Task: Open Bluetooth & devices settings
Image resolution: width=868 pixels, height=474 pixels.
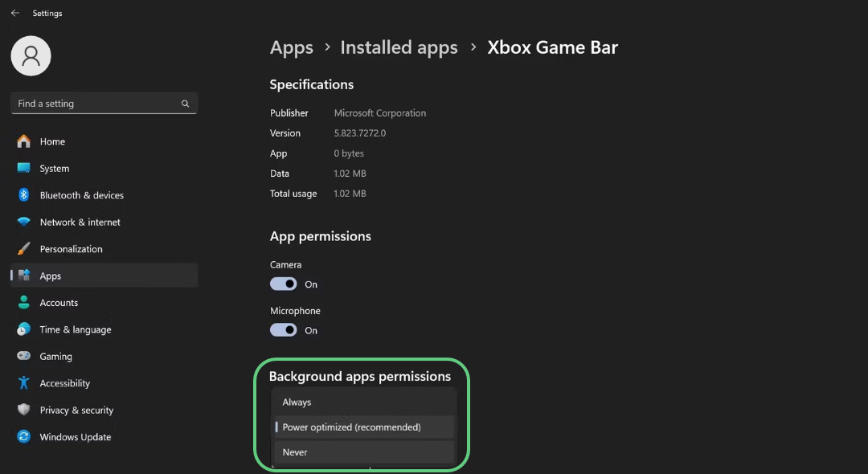Action: click(x=23, y=194)
